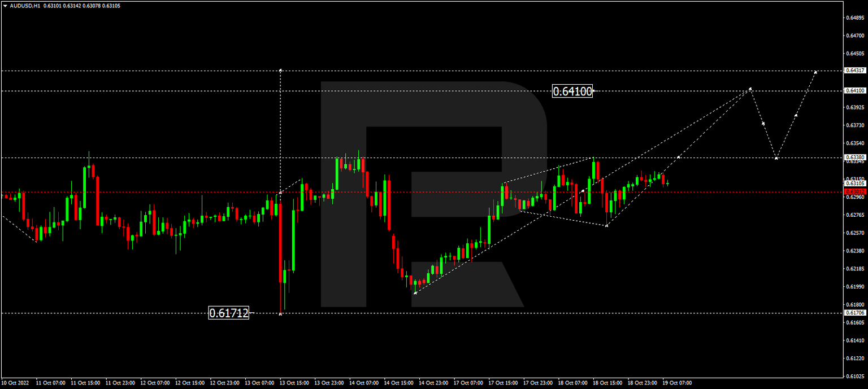Image resolution: width=868 pixels, height=389 pixels.
Task: Click the 13 Oct 15:00 axis label
Action: tap(293, 382)
